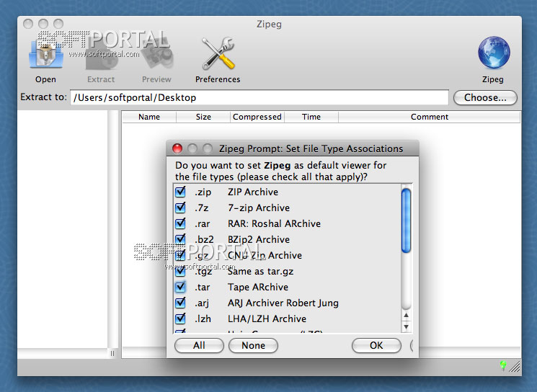The height and width of the screenshot is (392, 537).
Task: Toggle the .rar Roshal ARchive checkbox
Action: [x=180, y=223]
